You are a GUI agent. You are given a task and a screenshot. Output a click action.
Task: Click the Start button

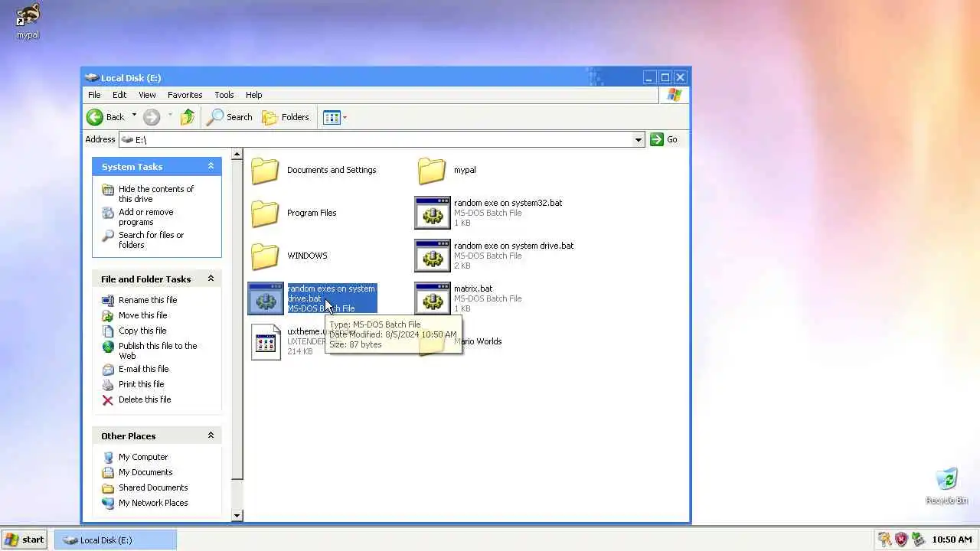point(24,540)
